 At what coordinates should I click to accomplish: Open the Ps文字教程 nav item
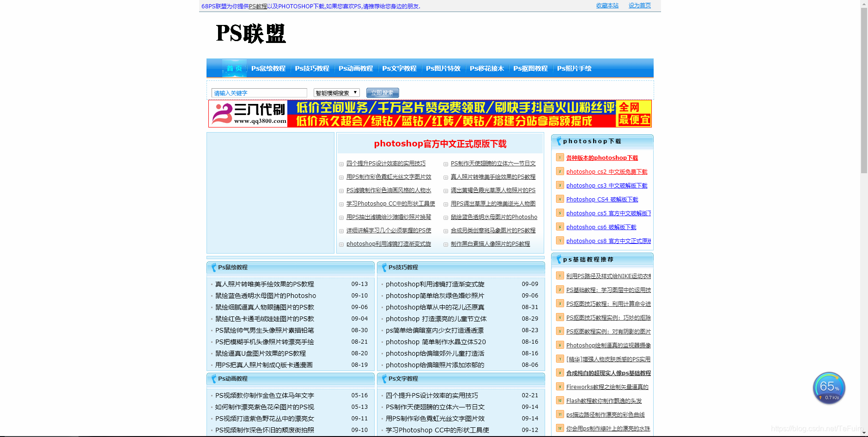pyautogui.click(x=400, y=68)
